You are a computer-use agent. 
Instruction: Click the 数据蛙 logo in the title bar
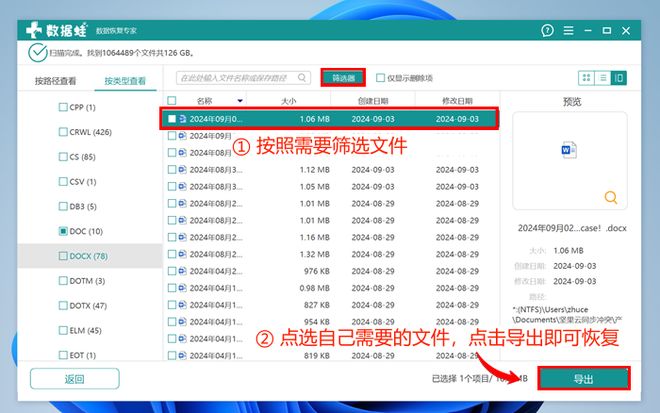tap(56, 30)
